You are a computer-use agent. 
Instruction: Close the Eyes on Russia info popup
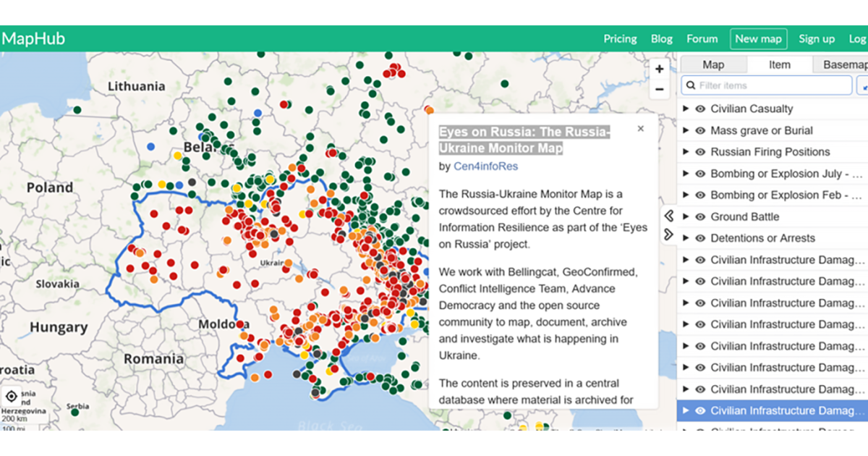click(x=640, y=129)
